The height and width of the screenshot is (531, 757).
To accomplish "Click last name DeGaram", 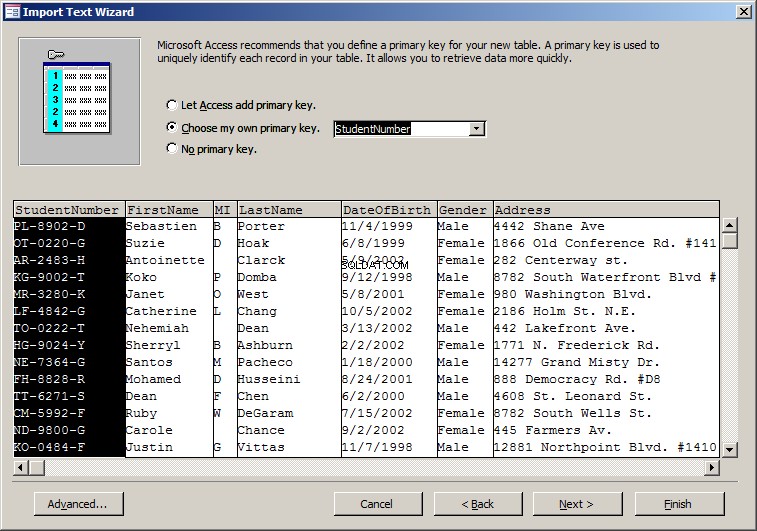I will click(x=265, y=413).
